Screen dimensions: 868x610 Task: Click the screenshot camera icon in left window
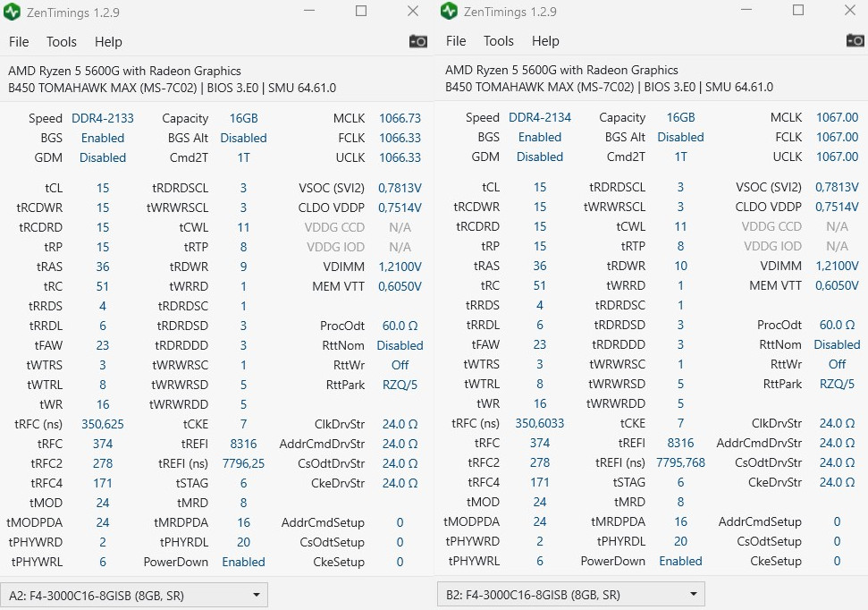pyautogui.click(x=418, y=41)
